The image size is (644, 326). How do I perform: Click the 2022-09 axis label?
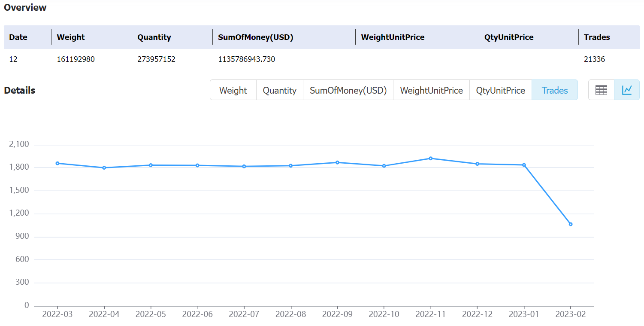337,314
